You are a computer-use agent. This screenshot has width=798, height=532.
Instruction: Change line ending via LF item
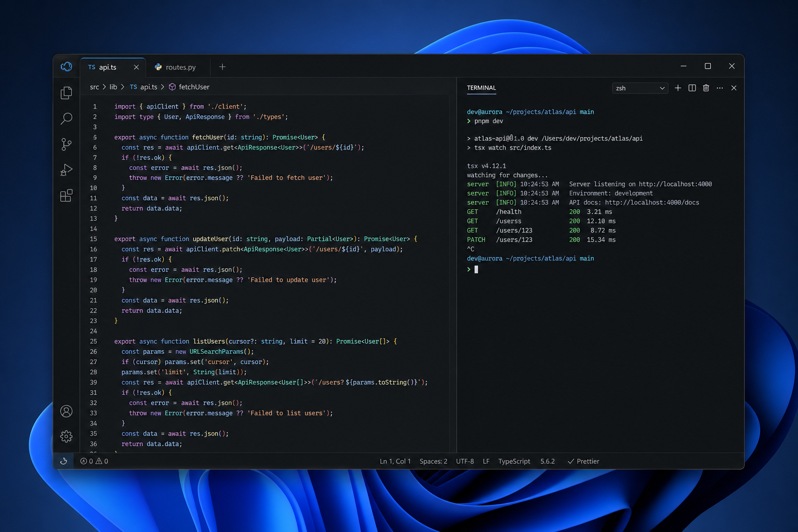tap(486, 461)
